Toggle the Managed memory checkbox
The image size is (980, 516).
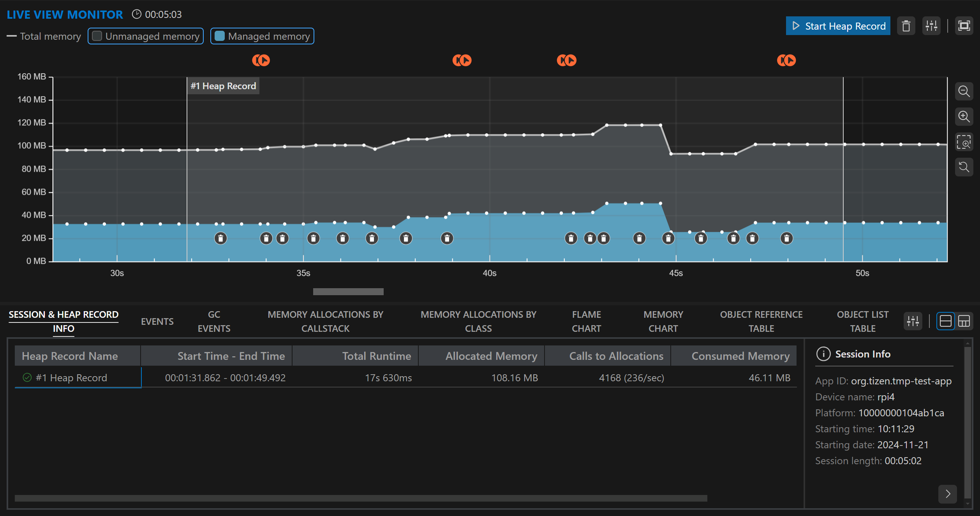point(220,36)
